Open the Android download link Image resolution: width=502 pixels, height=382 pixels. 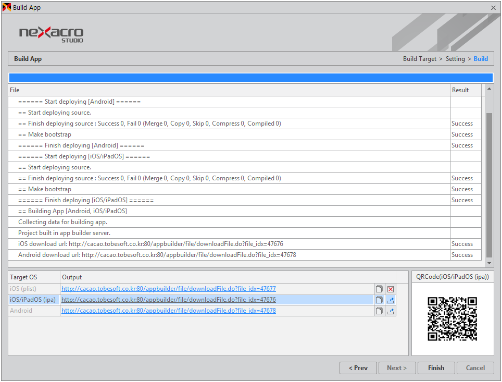(x=168, y=311)
